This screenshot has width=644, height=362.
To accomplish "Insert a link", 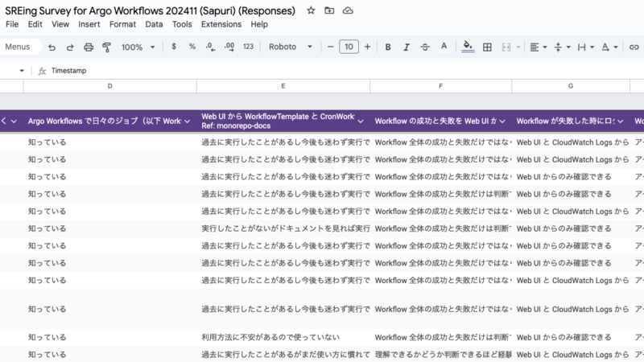I will [634, 47].
